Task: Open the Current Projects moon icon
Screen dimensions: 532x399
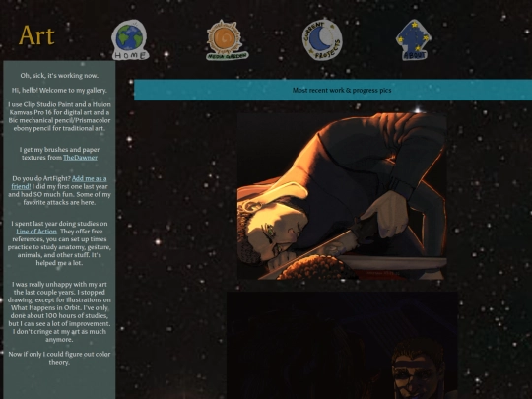Action: (322, 40)
